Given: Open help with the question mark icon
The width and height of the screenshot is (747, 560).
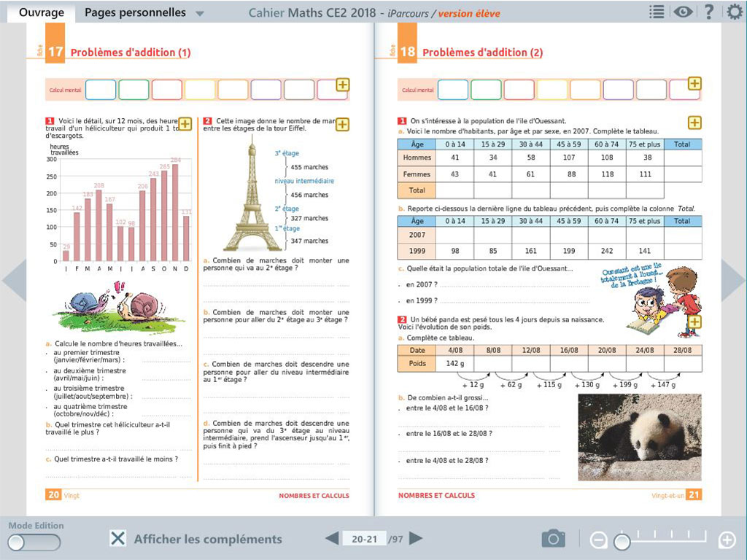Looking at the screenshot, I should [708, 12].
